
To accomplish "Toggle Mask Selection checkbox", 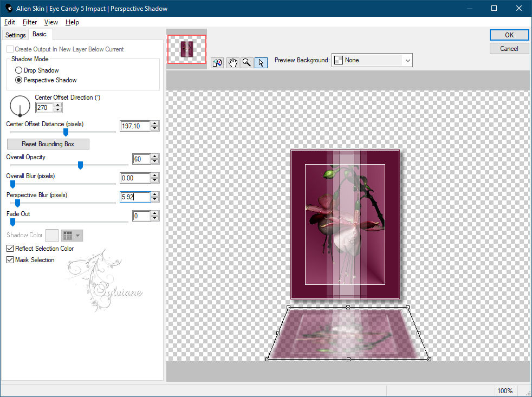I will (10, 260).
